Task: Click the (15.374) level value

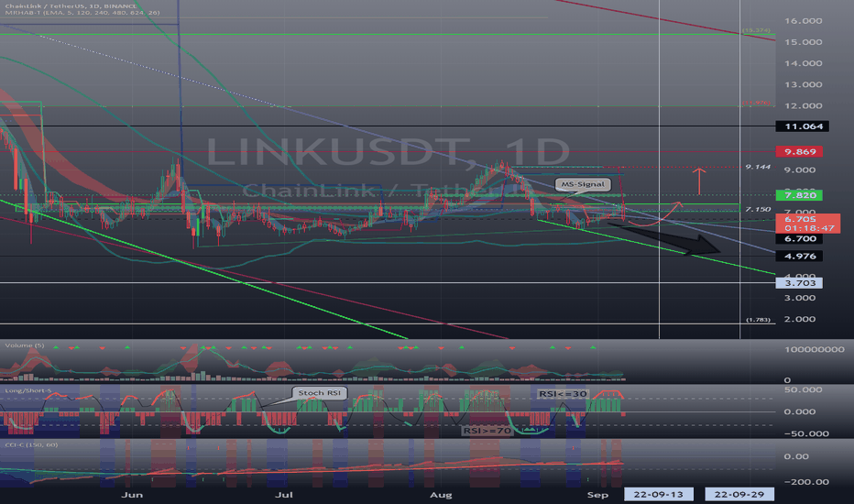Action: coord(756,30)
